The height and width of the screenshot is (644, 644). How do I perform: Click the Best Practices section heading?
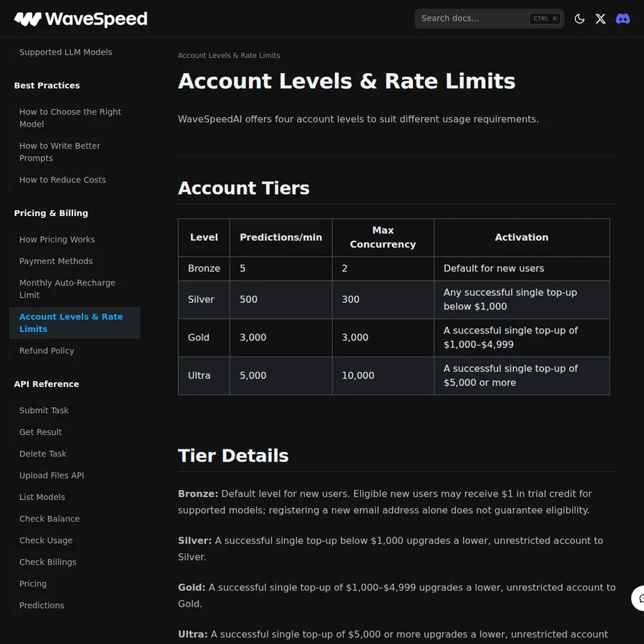pos(47,85)
